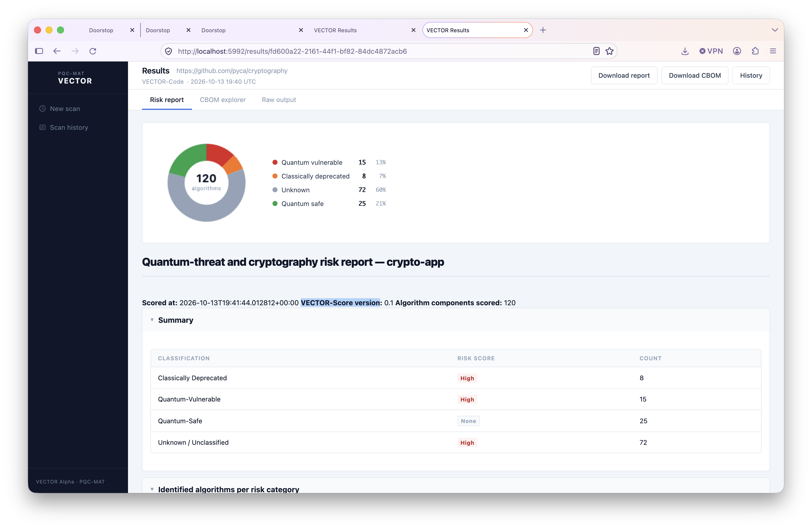
Task: Switch to the Raw output tab
Action: (x=279, y=100)
